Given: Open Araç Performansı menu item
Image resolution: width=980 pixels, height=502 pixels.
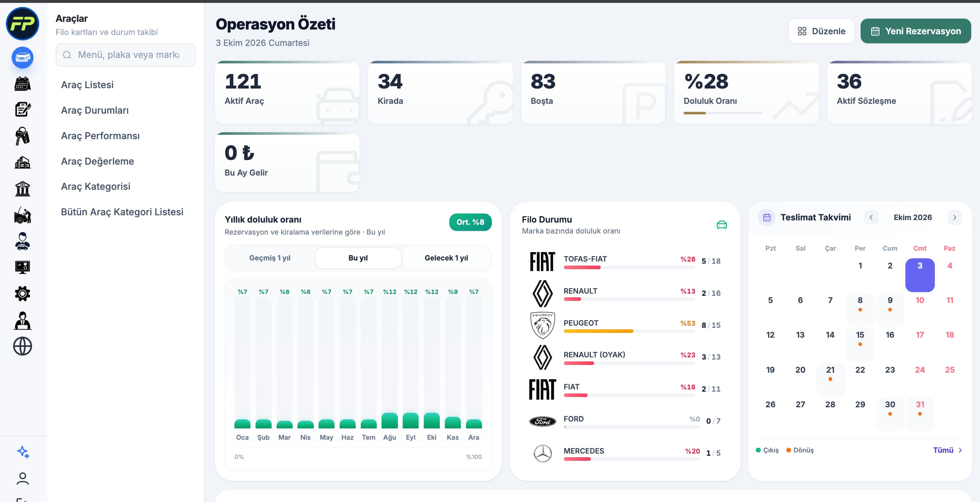Looking at the screenshot, I should coord(100,136).
